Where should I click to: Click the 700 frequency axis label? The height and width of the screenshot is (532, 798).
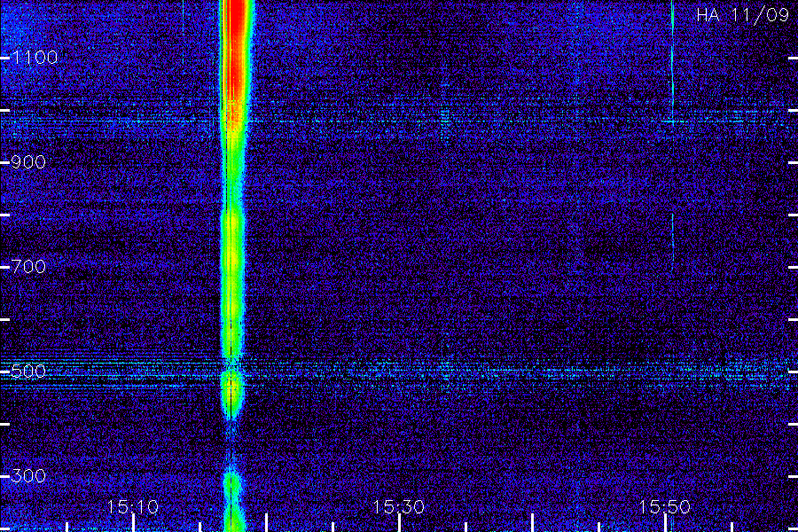28,267
